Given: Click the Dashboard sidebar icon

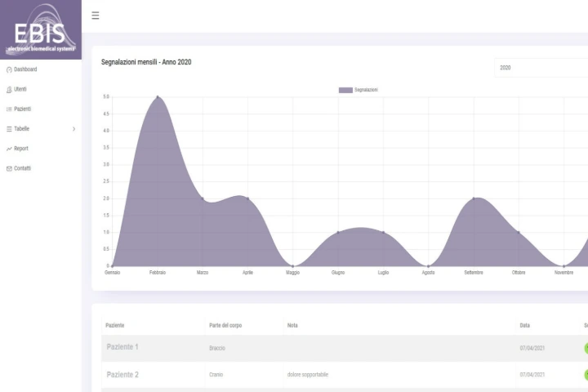Looking at the screenshot, I should click(9, 69).
